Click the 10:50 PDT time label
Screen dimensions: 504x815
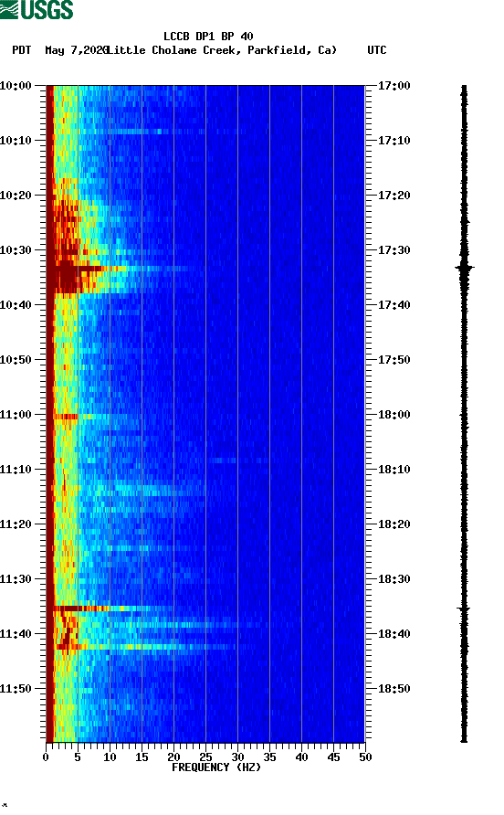16,360
